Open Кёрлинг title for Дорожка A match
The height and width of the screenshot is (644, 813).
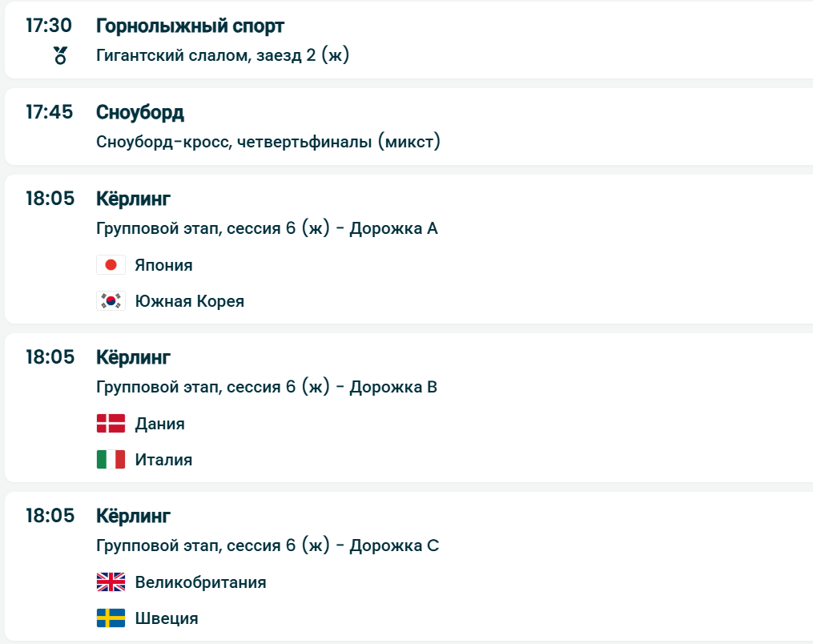(133, 199)
